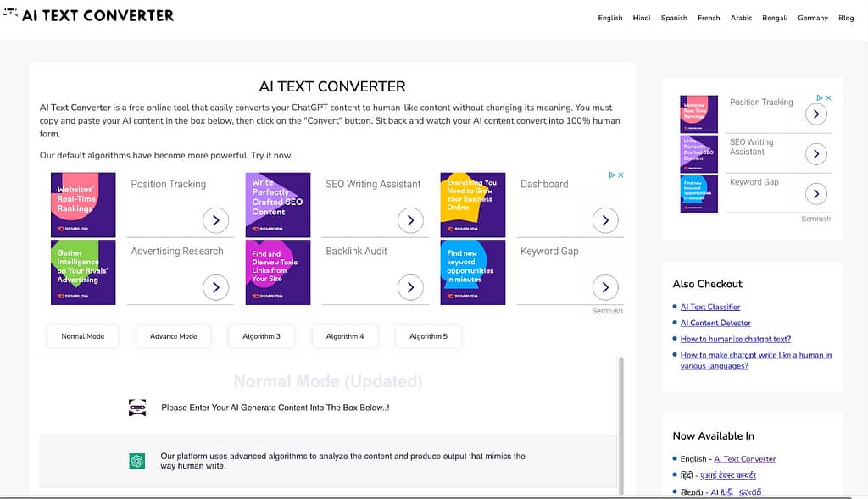Open the Hindi text converter link
The image size is (868, 499).
[x=728, y=474]
